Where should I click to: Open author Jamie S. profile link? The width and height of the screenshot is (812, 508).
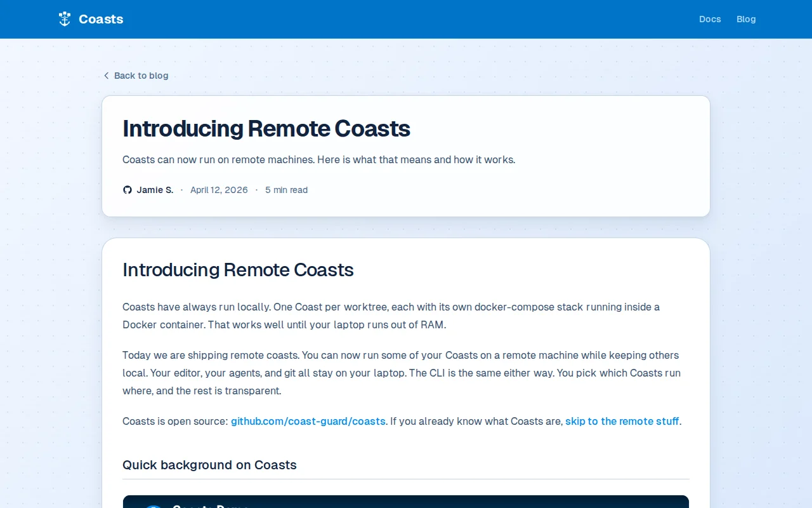[155, 190]
